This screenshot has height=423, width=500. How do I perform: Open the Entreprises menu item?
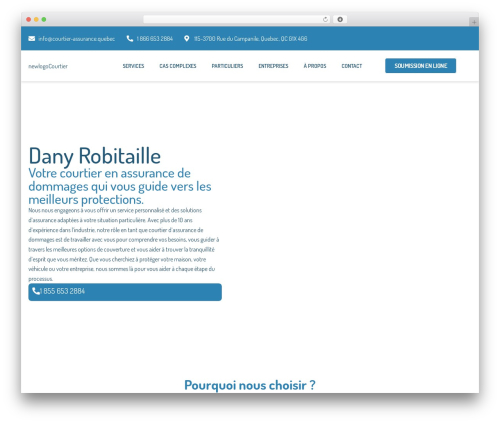pos(273,66)
